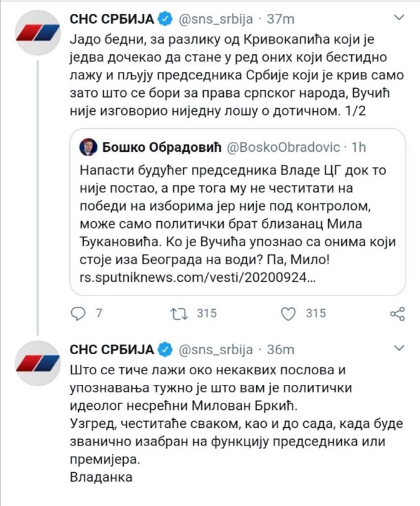The width and height of the screenshot is (420, 506).
Task: Like the tweet with the heart icon
Action: pyautogui.click(x=288, y=314)
